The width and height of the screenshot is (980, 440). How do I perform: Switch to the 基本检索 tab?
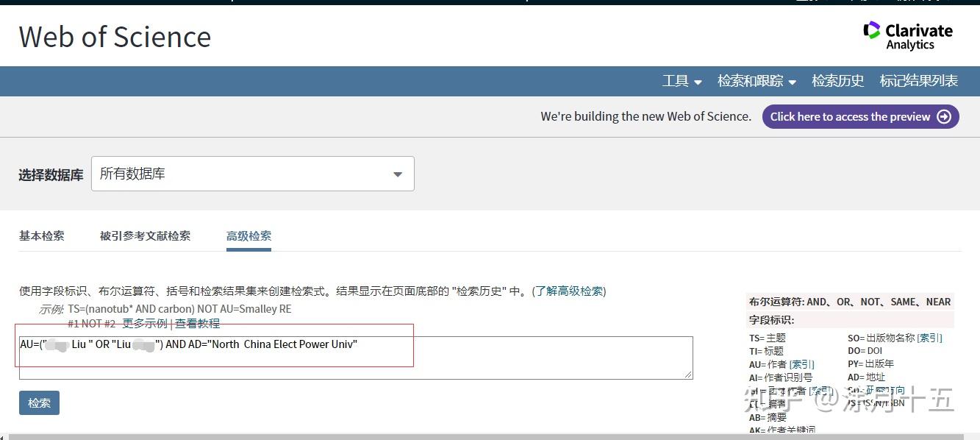[x=42, y=235]
